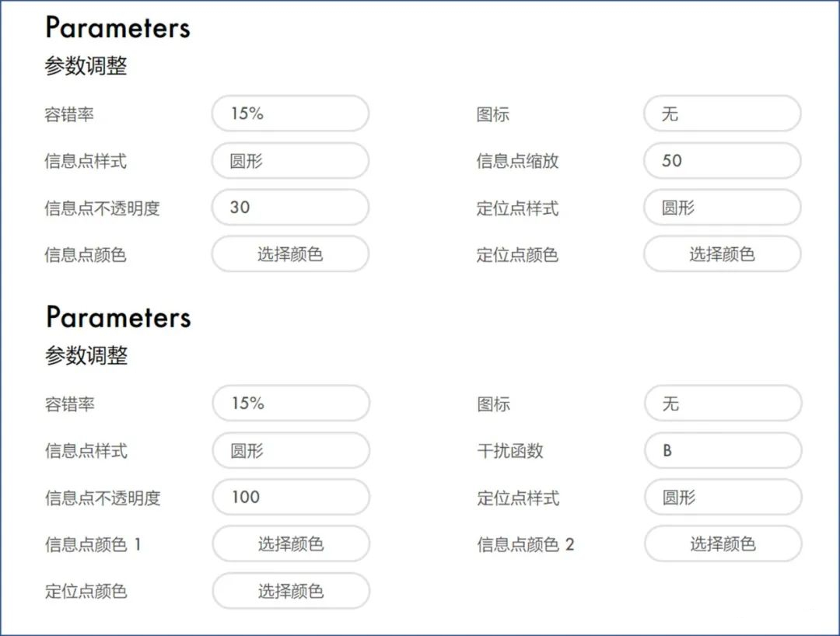The image size is (840, 636).
Task: Open the 图标 dropdown showing 无
Action: click(x=721, y=114)
